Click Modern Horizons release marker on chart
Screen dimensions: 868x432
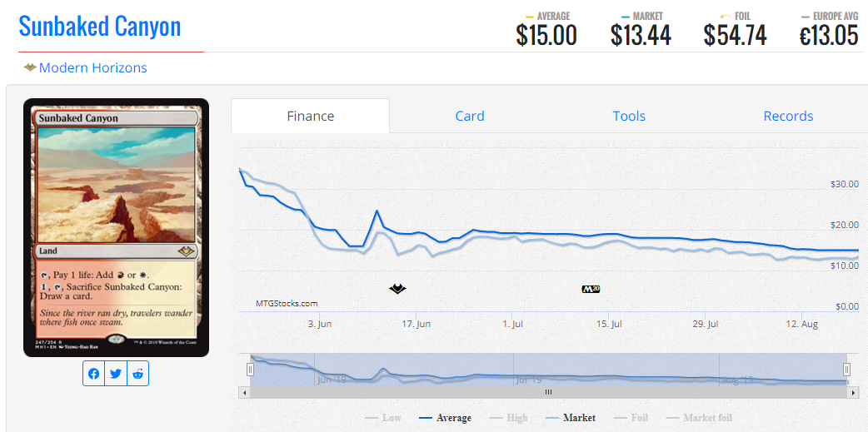pos(397,288)
